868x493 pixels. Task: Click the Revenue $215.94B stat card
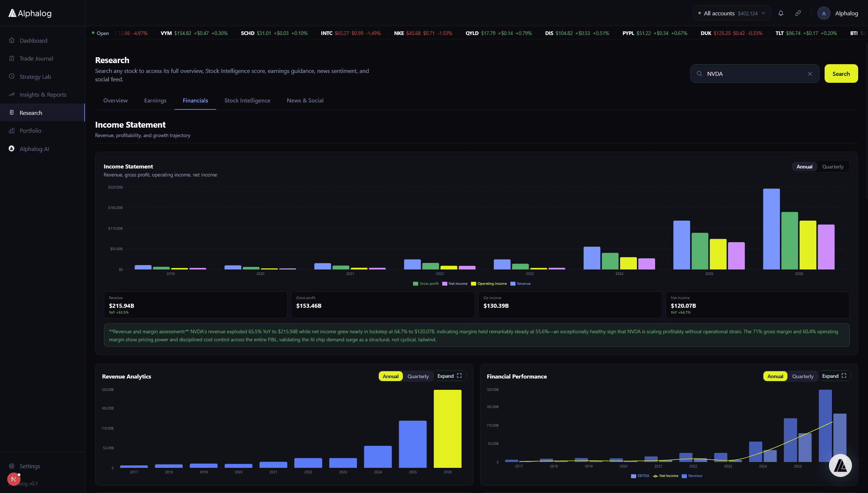(x=195, y=305)
